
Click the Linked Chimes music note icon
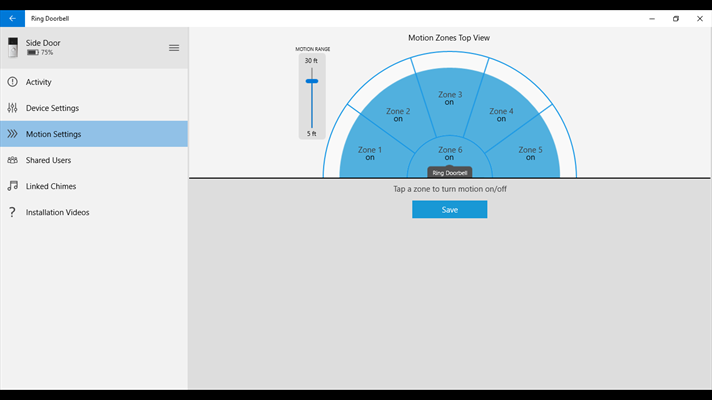12,186
